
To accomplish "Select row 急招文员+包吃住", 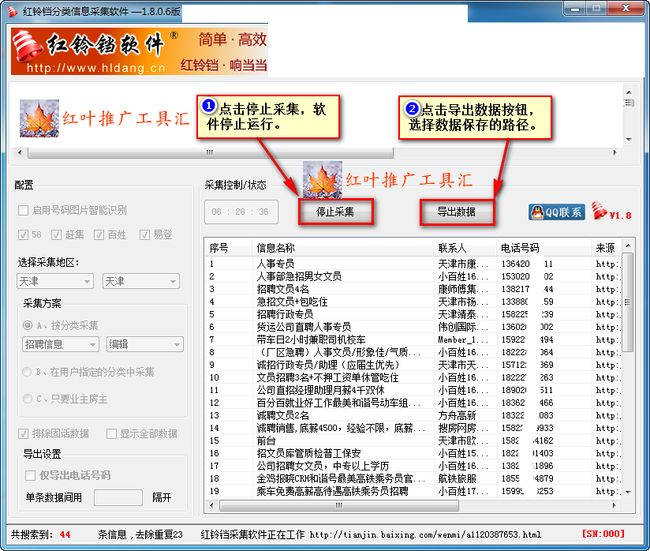I will (x=413, y=302).
